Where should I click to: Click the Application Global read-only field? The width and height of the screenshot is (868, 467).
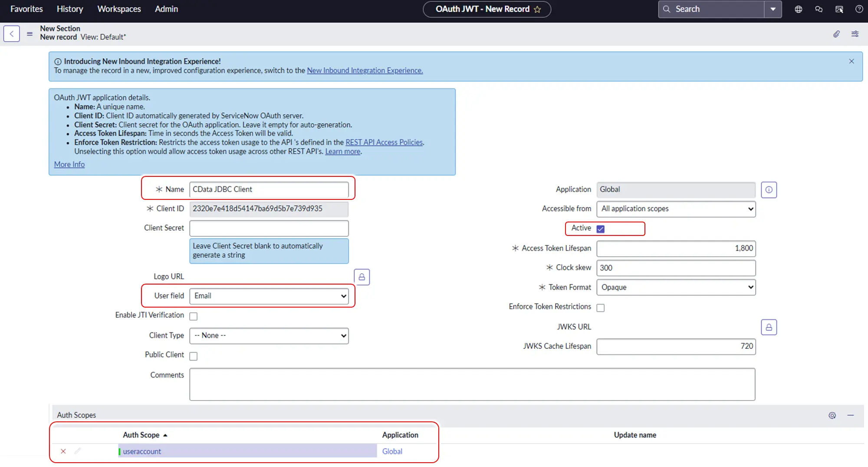[x=676, y=190]
